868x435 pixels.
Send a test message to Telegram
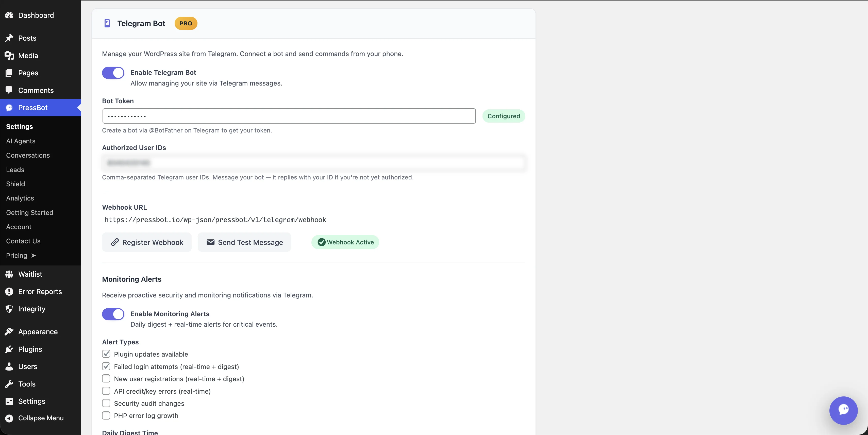click(x=244, y=242)
